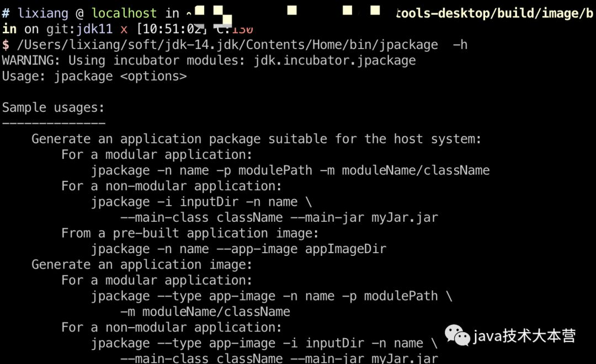Click 'jpackage -i inputDir -n name \' line
Screen dimensions: 596x364
(x=201, y=202)
